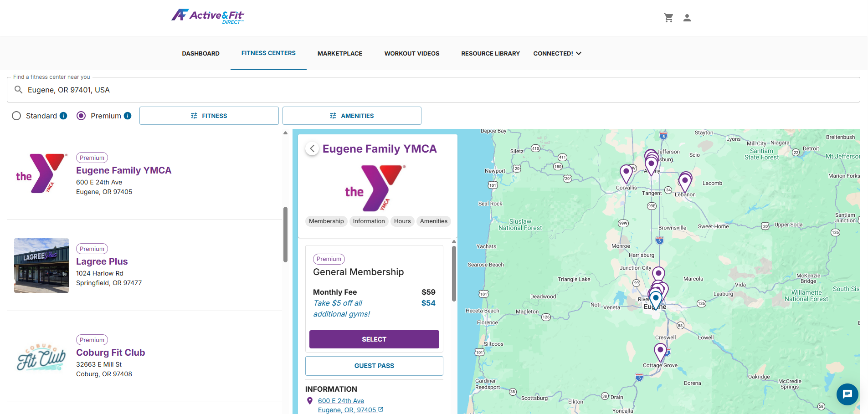Open the Amenities filter options

click(352, 116)
